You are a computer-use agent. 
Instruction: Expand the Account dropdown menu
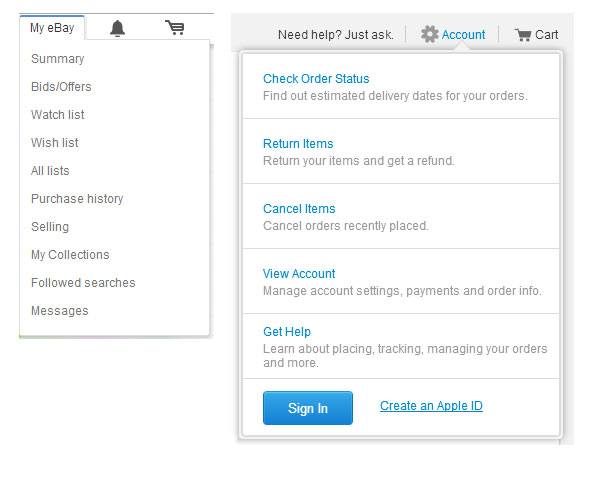(463, 35)
